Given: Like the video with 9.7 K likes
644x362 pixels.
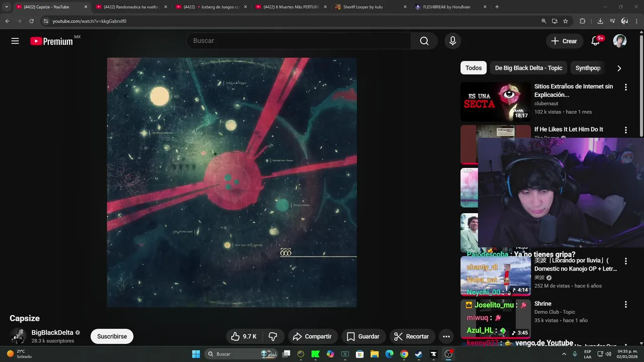Looking at the screenshot, I should click(244, 336).
